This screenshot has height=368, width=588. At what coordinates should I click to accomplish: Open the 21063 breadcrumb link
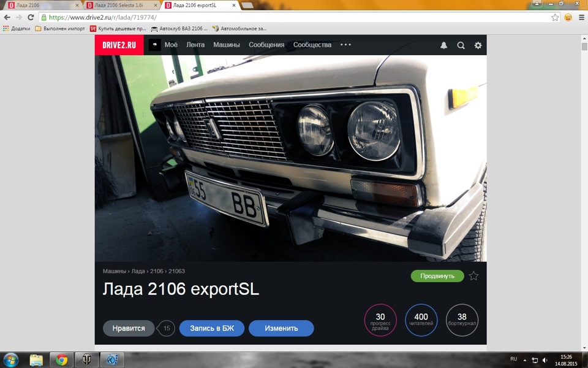176,271
